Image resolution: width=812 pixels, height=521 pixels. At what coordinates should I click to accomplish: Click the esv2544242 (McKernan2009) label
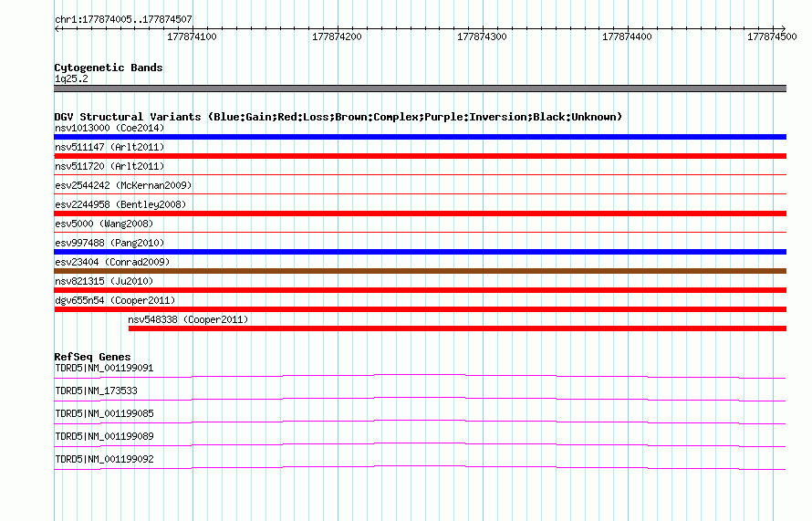click(123, 185)
